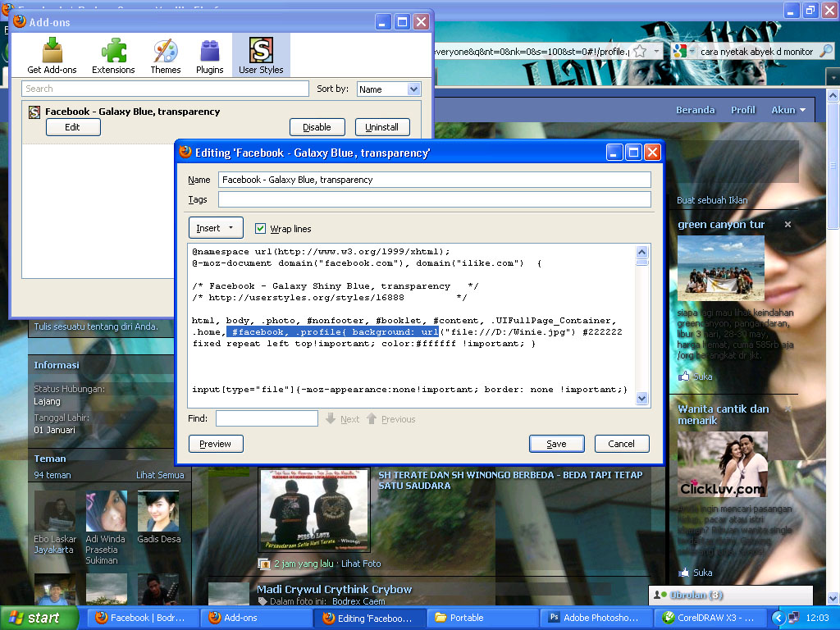This screenshot has width=840, height=630.
Task: Expand the Akun account menu
Action: [788, 110]
